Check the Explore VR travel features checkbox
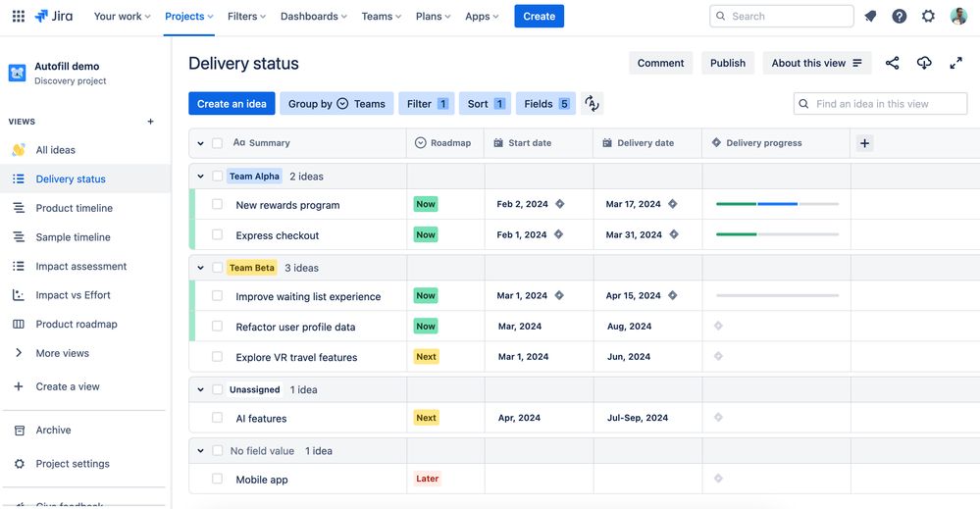Image resolution: width=980 pixels, height=509 pixels. pos(217,357)
